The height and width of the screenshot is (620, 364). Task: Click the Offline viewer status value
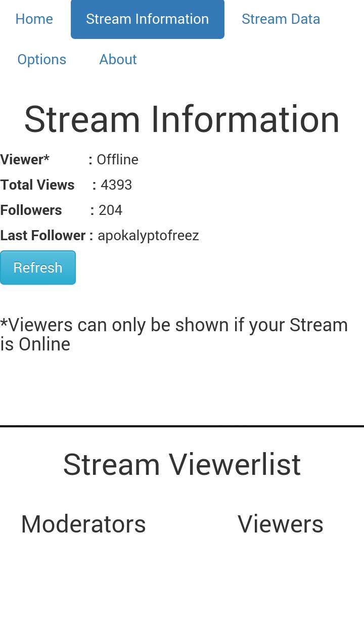(x=117, y=160)
